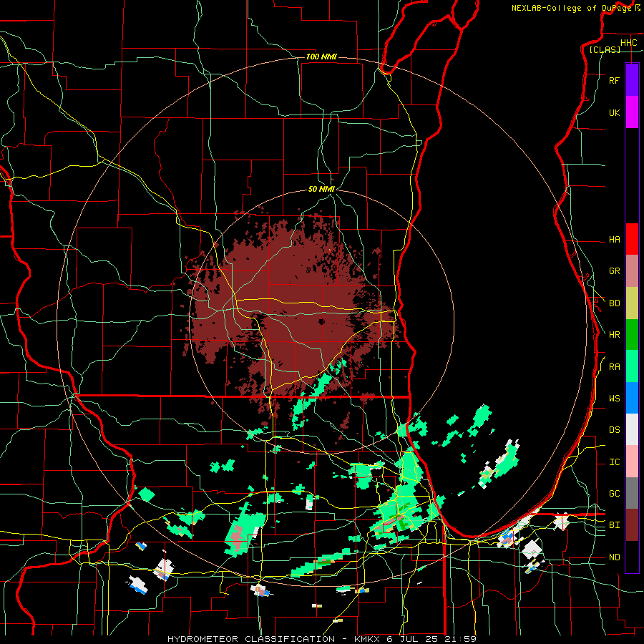This screenshot has height=644, width=644.
Task: Click the UK magenta legend swatch
Action: pos(632,112)
